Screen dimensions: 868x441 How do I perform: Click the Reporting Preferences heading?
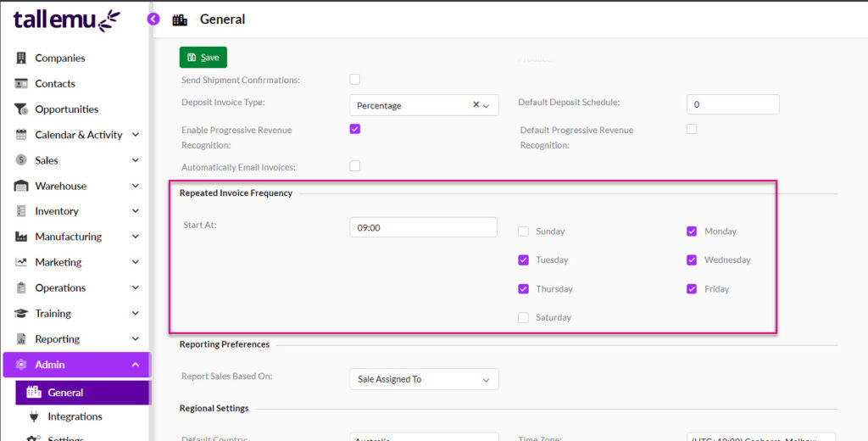tap(224, 344)
